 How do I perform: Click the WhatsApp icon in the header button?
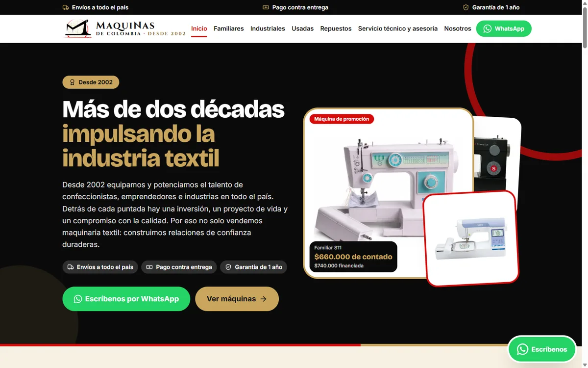[487, 28]
